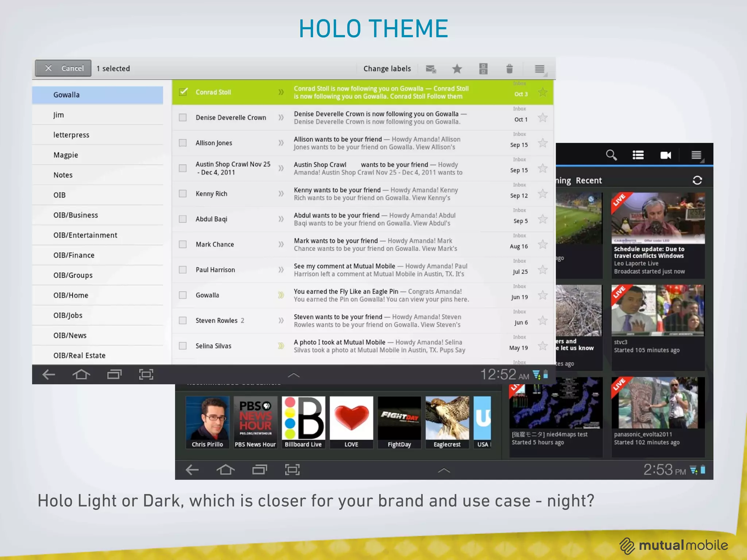Tick the Abdul Baqi email checkbox

coord(183,219)
